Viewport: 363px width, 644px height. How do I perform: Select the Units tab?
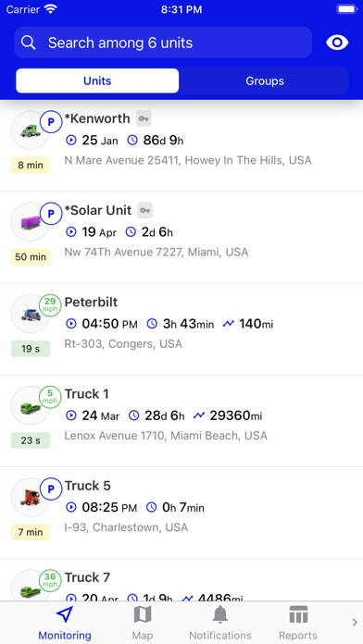click(x=97, y=80)
